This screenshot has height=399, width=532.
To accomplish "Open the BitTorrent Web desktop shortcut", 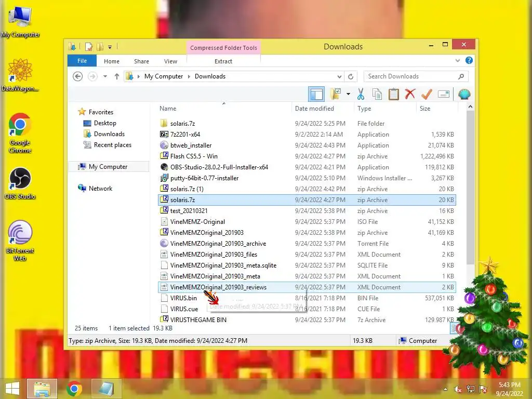I will pos(20,241).
